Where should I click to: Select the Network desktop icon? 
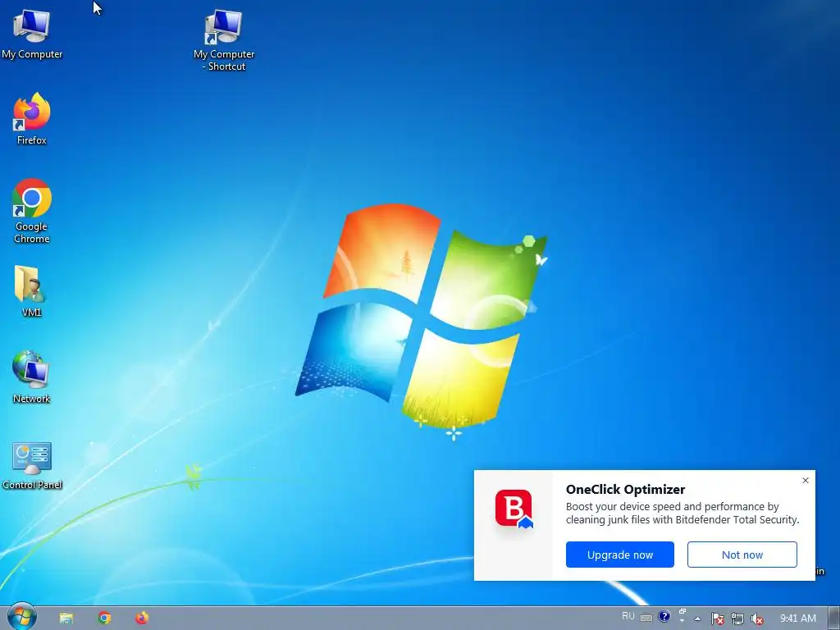(x=31, y=377)
